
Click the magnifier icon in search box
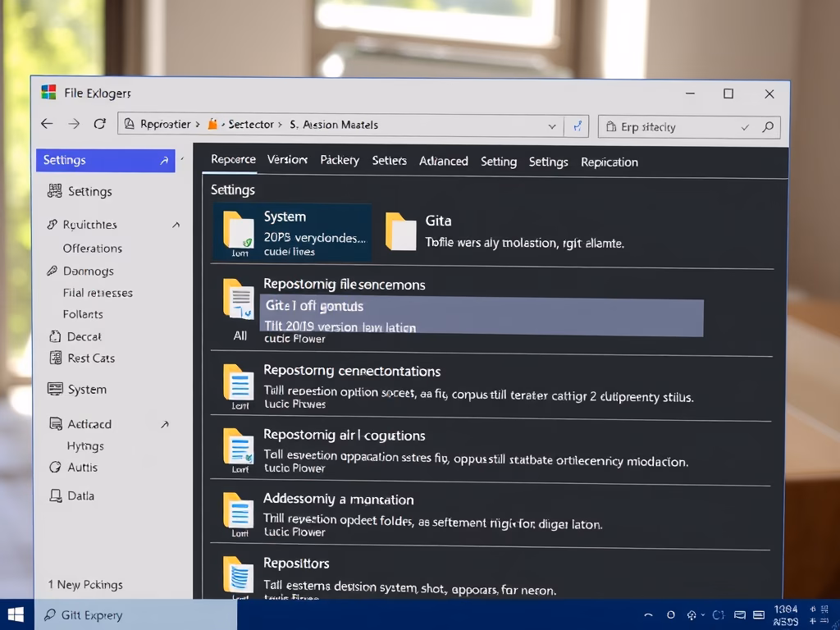(x=768, y=127)
